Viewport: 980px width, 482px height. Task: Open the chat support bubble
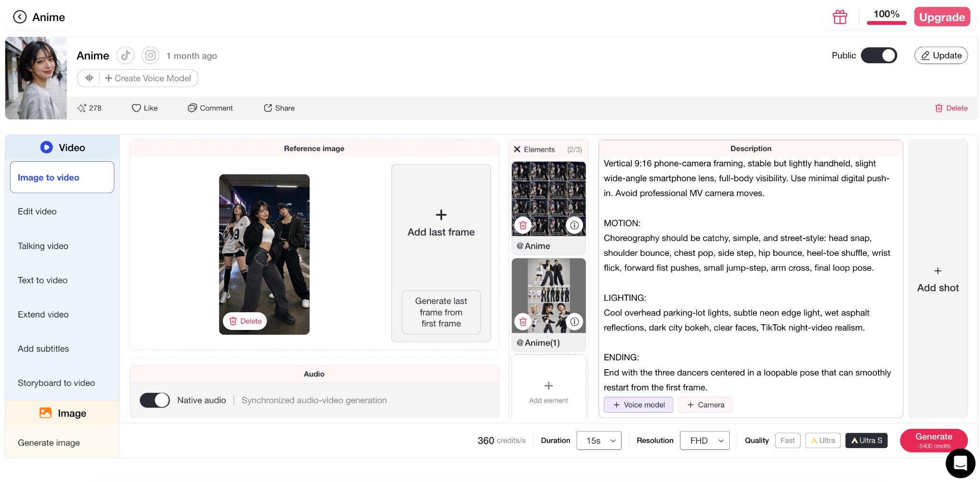tap(960, 463)
